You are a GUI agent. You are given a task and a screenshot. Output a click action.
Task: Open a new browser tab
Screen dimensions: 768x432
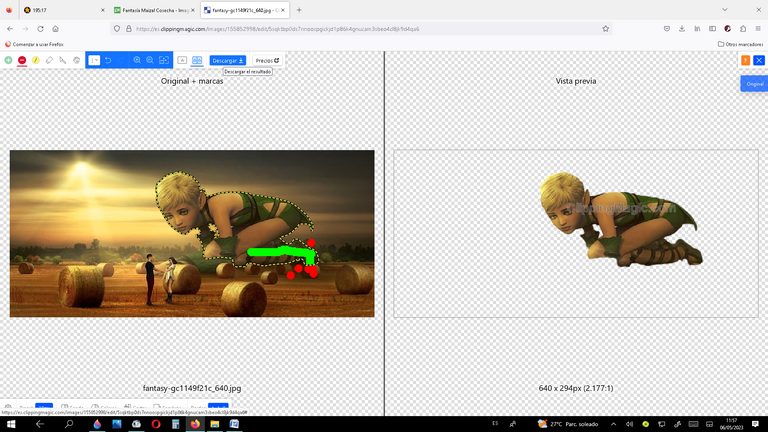299,10
